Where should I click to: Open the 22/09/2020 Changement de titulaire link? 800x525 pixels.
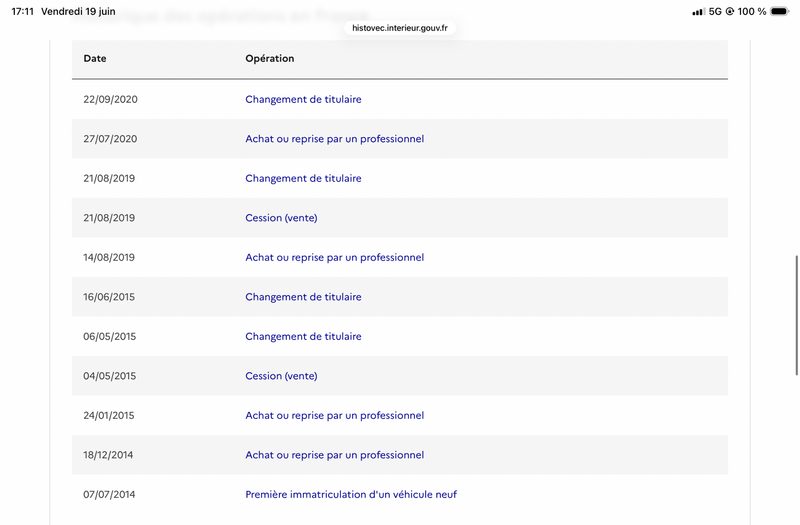click(303, 99)
